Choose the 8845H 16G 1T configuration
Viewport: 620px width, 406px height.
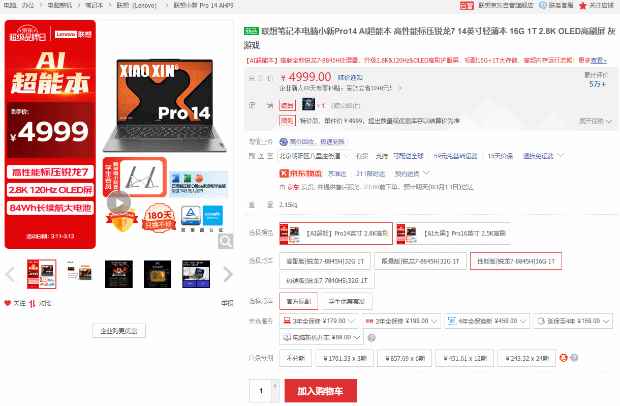click(516, 261)
